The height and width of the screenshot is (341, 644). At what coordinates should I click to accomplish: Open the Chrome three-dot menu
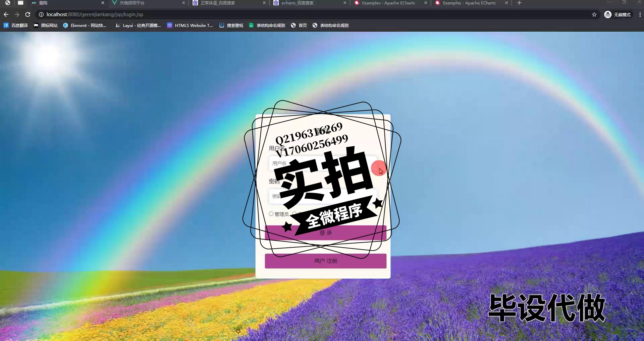pos(640,14)
